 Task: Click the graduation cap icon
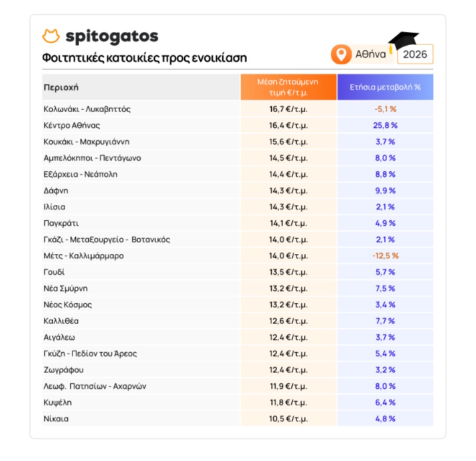pos(403,41)
